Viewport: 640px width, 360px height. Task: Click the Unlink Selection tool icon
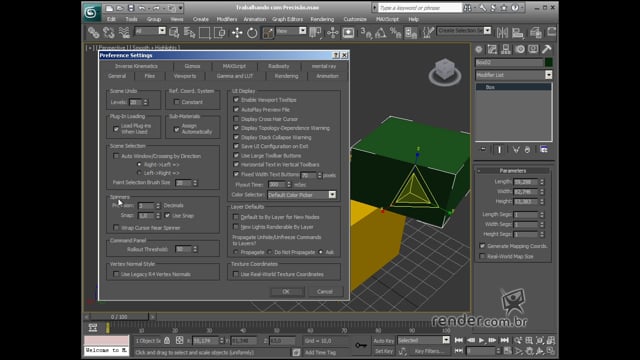(109, 33)
